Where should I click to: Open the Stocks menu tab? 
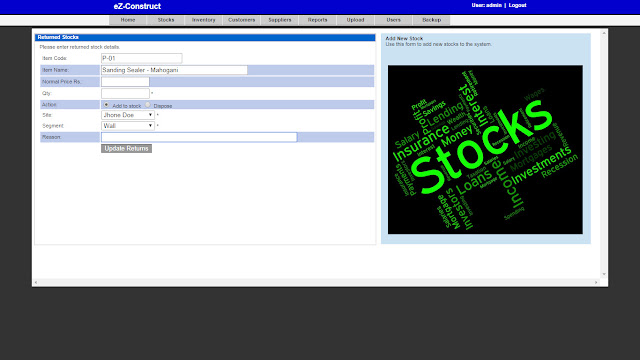coord(166,20)
